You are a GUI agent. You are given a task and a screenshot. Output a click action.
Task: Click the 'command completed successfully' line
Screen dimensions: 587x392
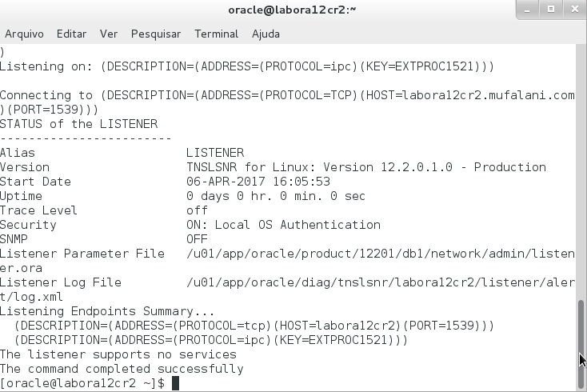point(122,369)
